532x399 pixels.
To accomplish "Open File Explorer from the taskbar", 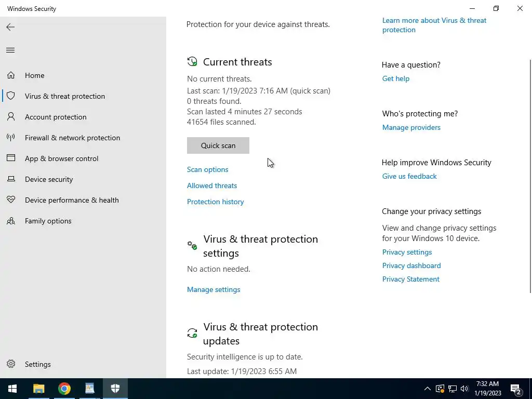I will tap(38, 389).
